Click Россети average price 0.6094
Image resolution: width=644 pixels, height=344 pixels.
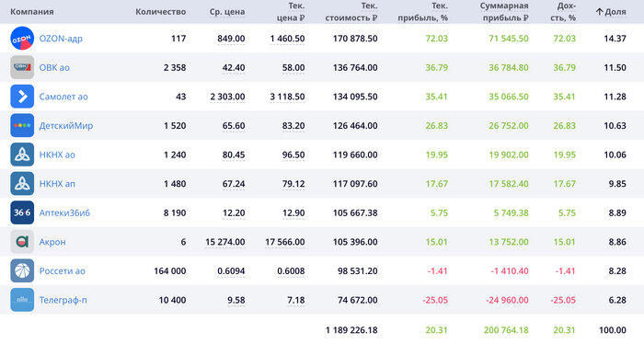pos(231,271)
